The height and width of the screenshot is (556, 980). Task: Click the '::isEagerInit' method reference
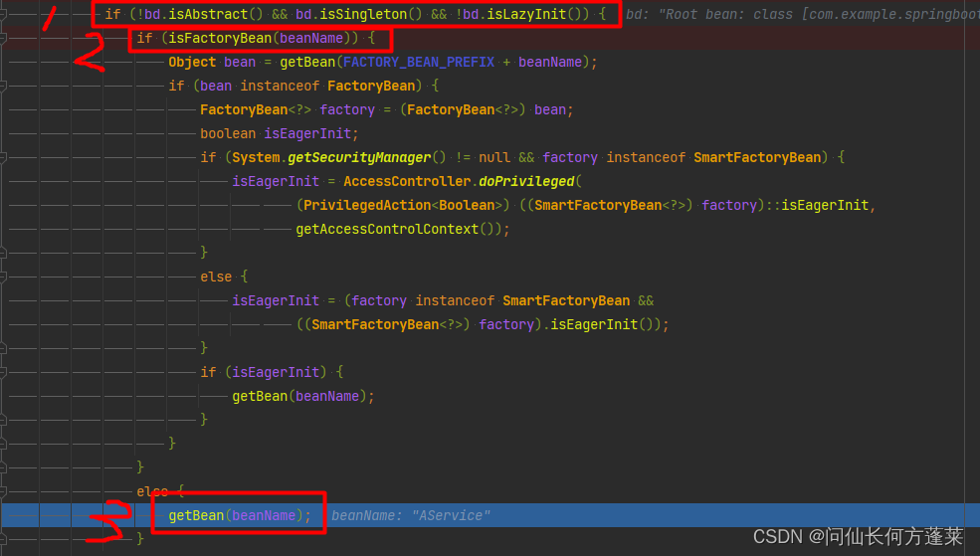pos(817,205)
